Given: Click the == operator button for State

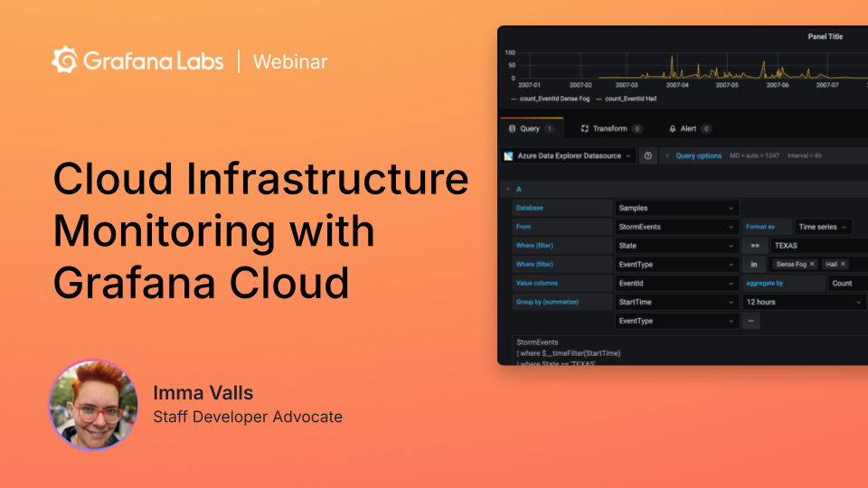Looking at the screenshot, I should (754, 246).
